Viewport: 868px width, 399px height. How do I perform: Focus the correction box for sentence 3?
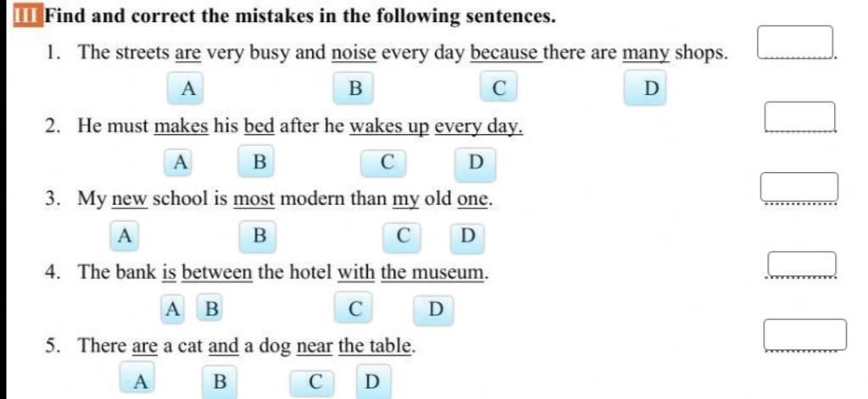[801, 187]
